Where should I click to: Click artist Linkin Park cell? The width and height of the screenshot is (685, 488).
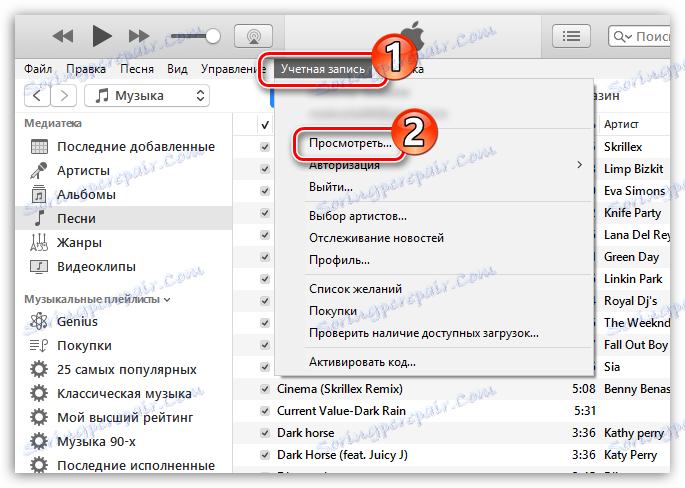(x=633, y=279)
